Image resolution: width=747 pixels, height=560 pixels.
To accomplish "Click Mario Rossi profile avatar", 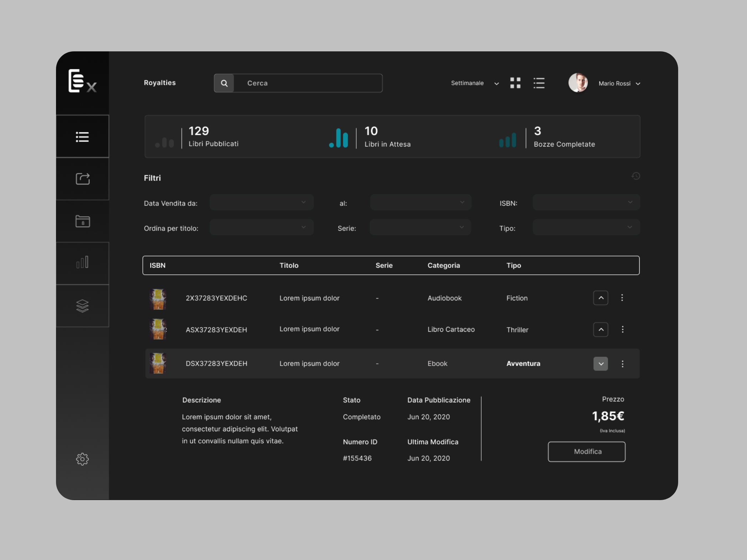I will point(578,83).
